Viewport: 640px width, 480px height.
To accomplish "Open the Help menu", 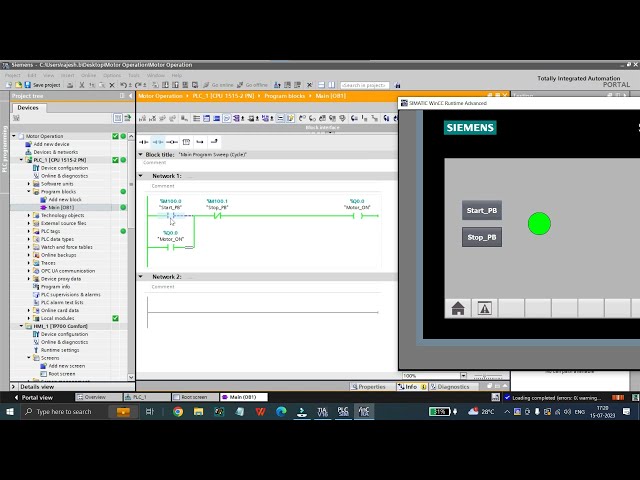I will pyautogui.click(x=176, y=76).
